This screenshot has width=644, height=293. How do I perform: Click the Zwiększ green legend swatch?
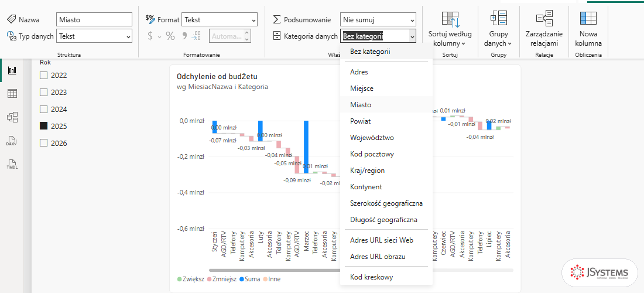[180, 279]
